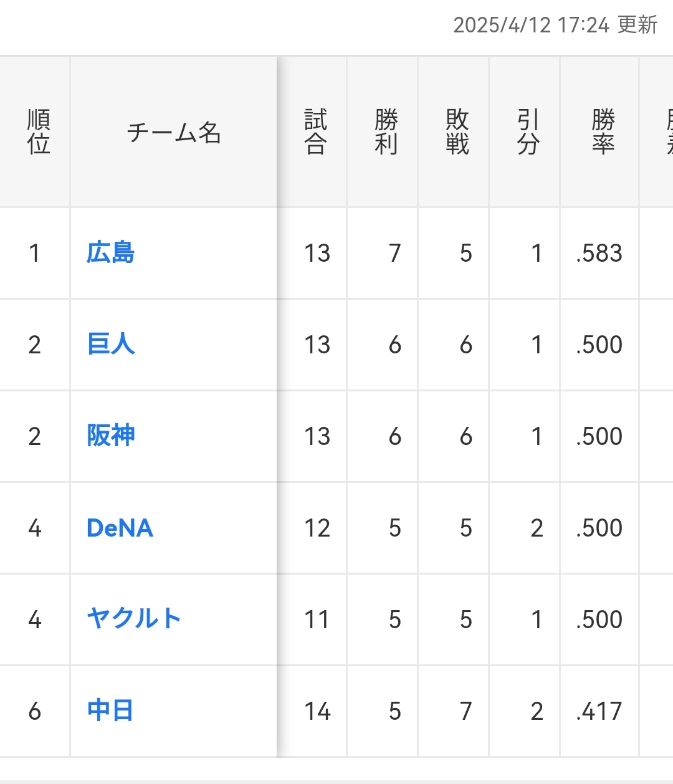Viewport: 673px width, 784px height.
Task: Open the 巨人 team link
Action: [111, 345]
